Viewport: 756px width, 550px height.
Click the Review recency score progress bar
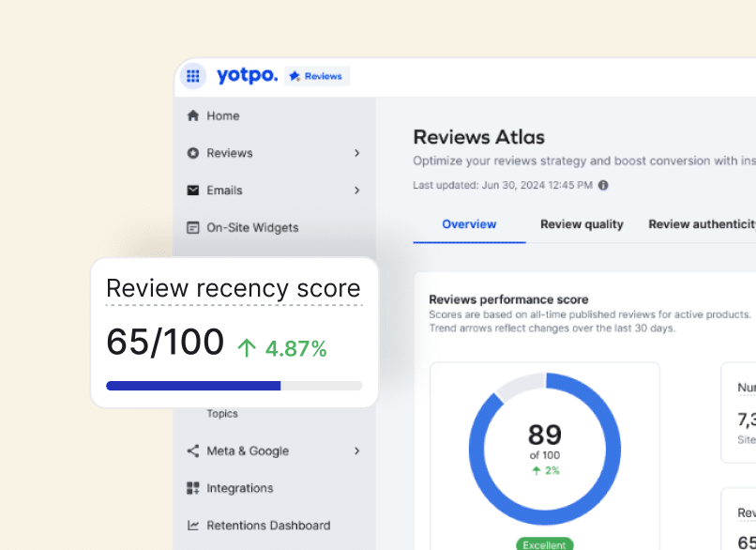pos(234,386)
